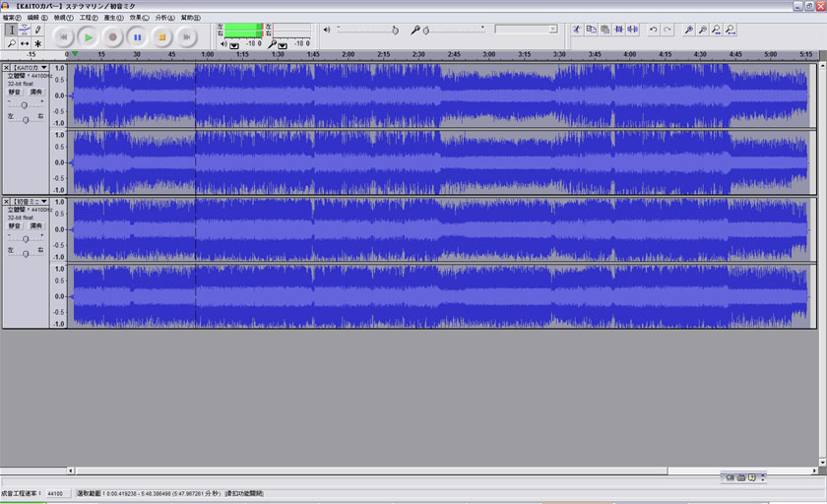Image resolution: width=827 pixels, height=504 pixels.
Task: Click the 初音ミク track gain slider
Action: (26, 239)
